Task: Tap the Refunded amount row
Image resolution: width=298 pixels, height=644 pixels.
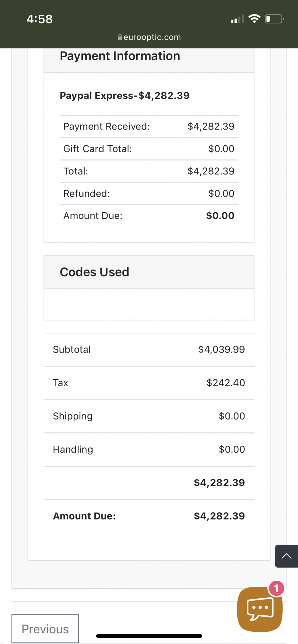Action: coord(149,193)
